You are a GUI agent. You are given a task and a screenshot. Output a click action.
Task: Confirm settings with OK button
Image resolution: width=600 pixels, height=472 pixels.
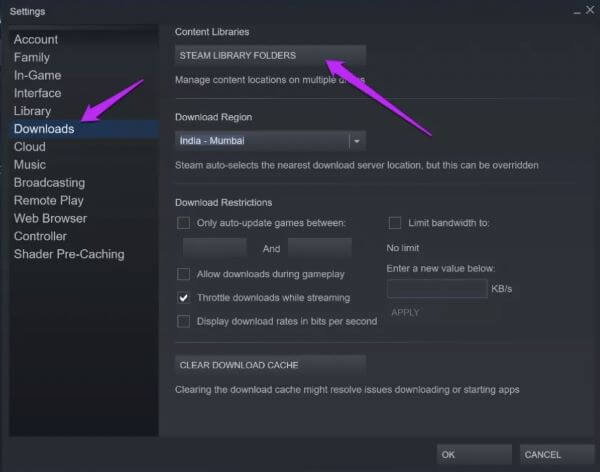(474, 454)
